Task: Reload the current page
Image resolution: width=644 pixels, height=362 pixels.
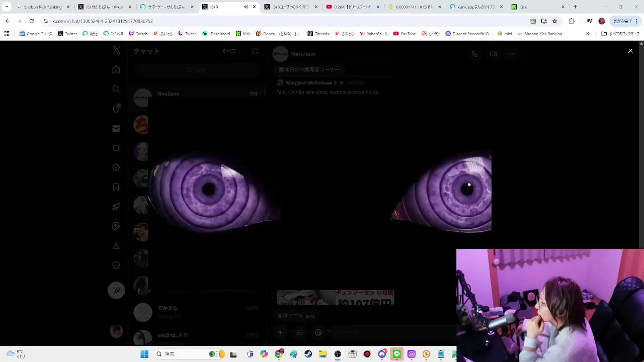Action: point(31,21)
